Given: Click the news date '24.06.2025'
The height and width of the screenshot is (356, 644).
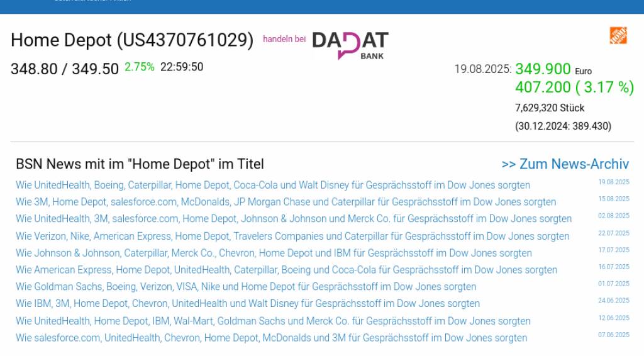Looking at the screenshot, I should [x=614, y=301].
